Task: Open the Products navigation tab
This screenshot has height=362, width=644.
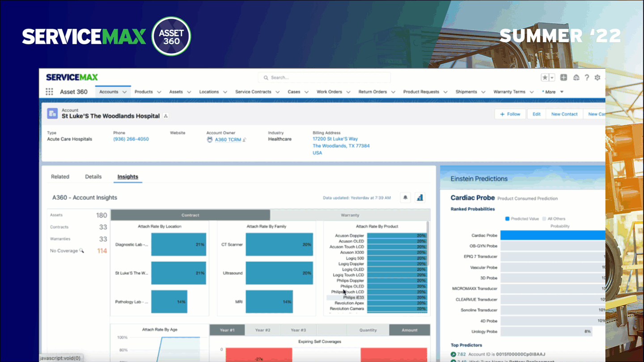Action: (x=144, y=92)
